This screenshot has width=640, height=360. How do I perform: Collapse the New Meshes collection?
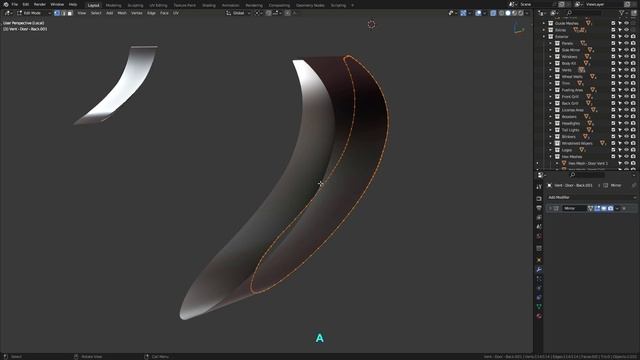[x=550, y=157]
